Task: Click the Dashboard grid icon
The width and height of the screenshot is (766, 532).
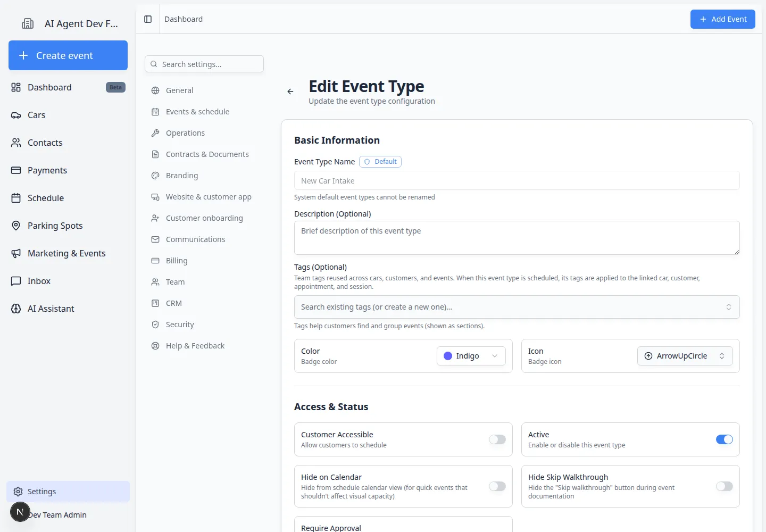Action: [16, 87]
